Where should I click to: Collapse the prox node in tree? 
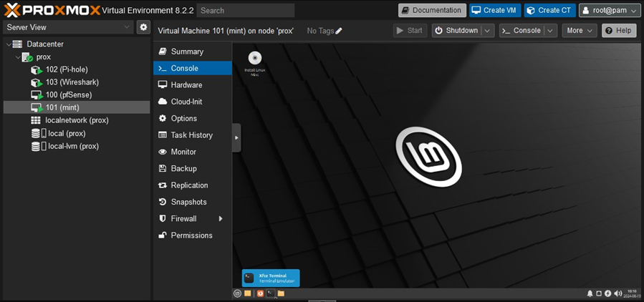pyautogui.click(x=16, y=57)
